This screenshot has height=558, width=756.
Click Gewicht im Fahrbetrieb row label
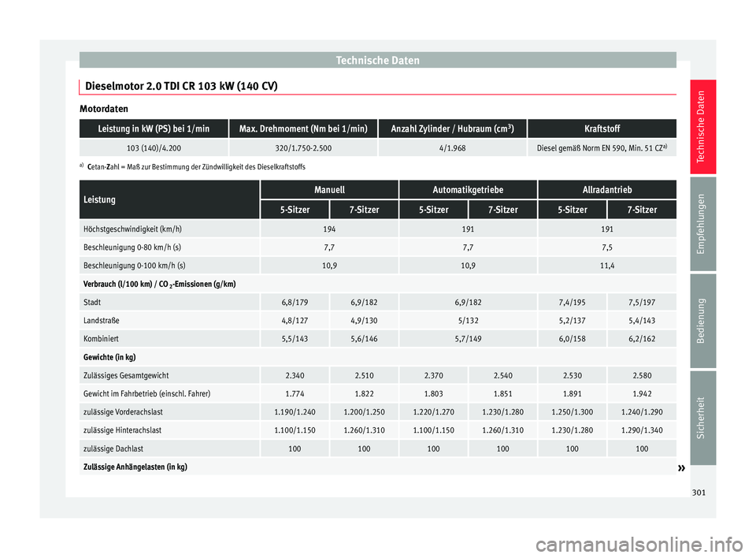pyautogui.click(x=147, y=394)
